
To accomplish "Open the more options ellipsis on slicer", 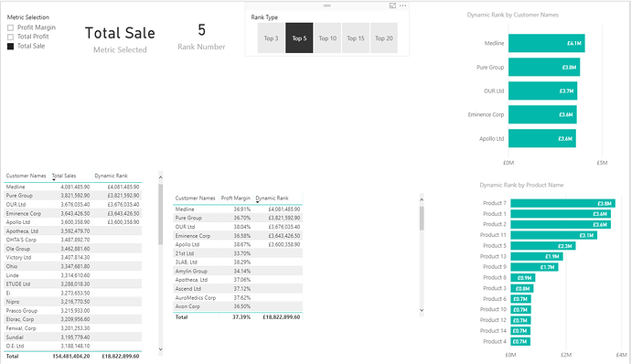I will pyautogui.click(x=402, y=5).
